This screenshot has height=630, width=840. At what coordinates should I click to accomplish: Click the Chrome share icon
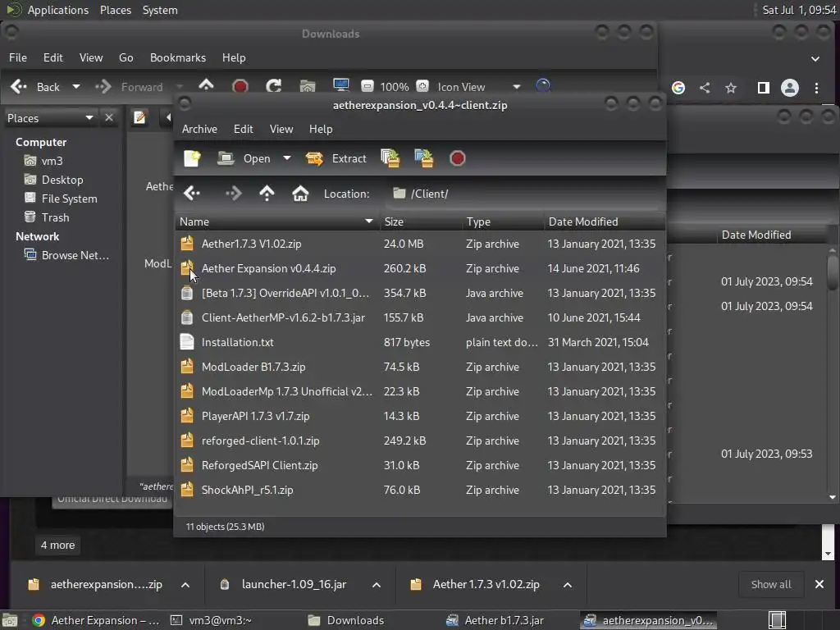(x=705, y=88)
